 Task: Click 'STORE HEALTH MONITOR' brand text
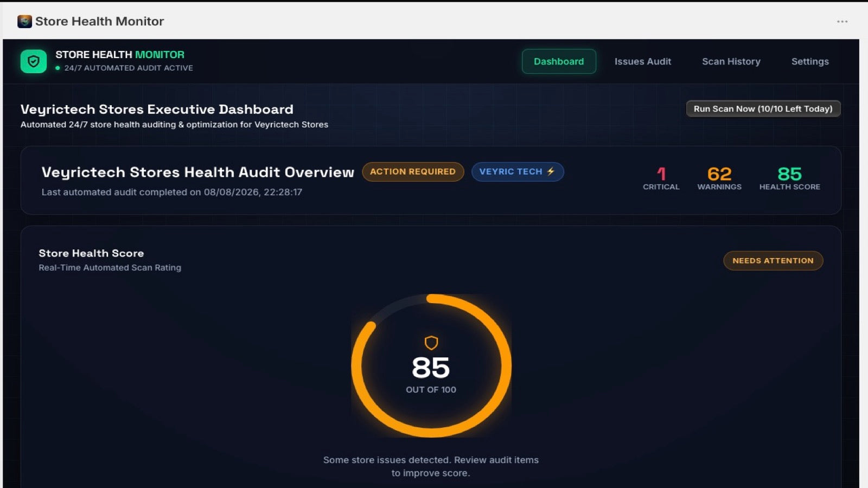[x=120, y=54]
